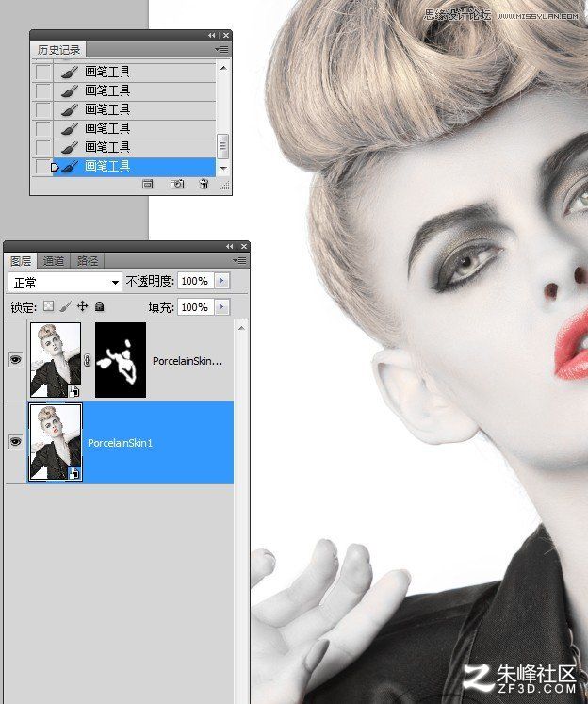Screen dimensions: 588x704
Task: Create new document from current state in History panel
Action: coord(147,184)
